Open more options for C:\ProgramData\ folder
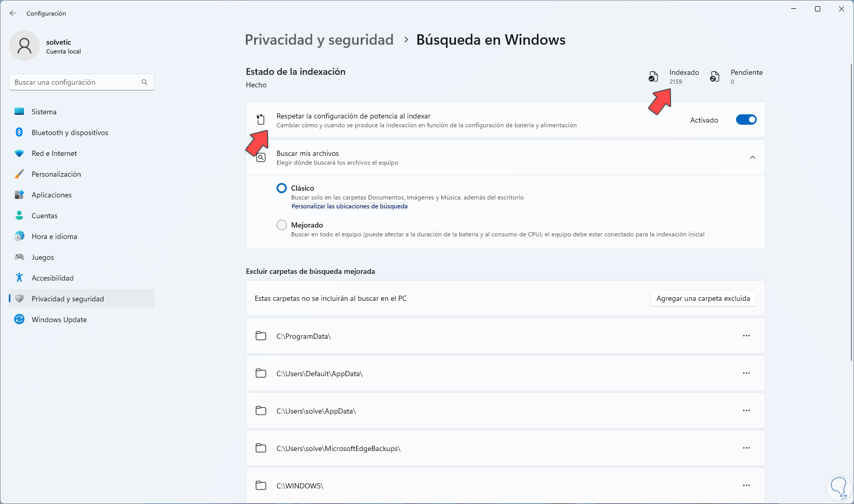 coord(746,336)
